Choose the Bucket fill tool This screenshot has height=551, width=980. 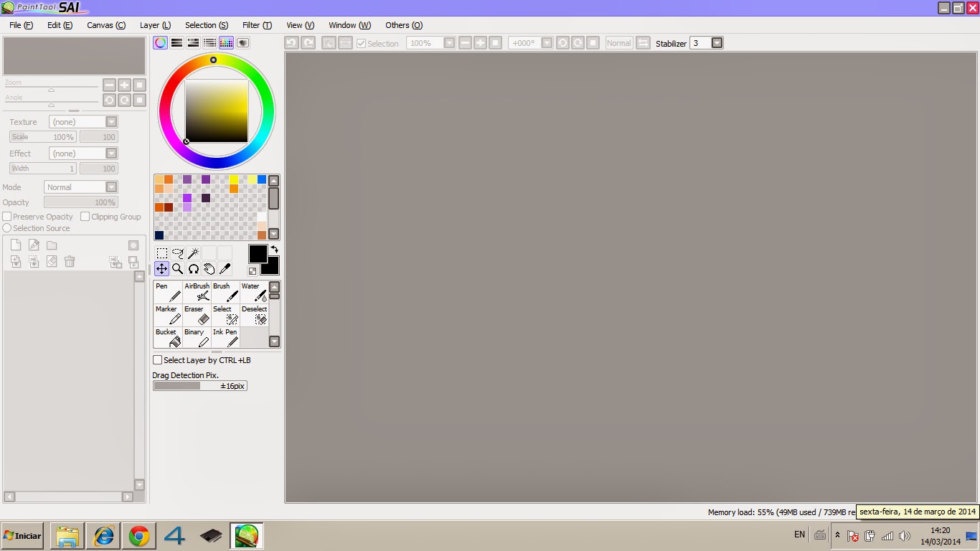pyautogui.click(x=167, y=336)
